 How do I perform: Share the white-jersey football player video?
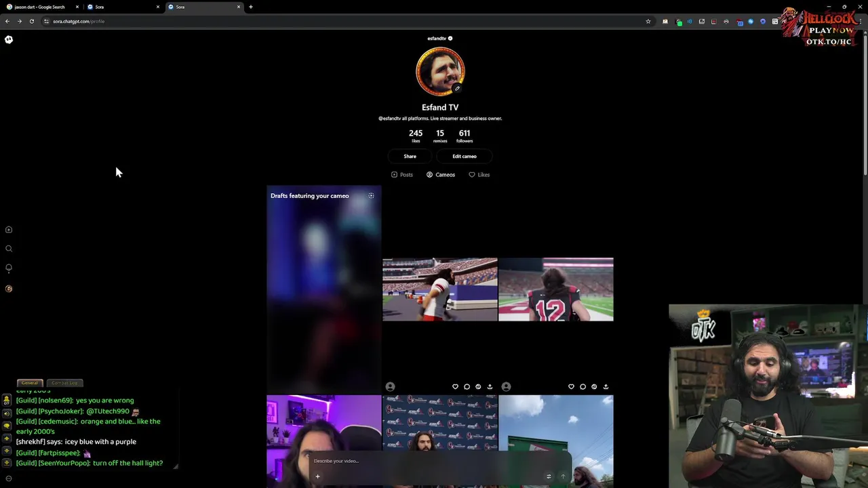(x=490, y=386)
